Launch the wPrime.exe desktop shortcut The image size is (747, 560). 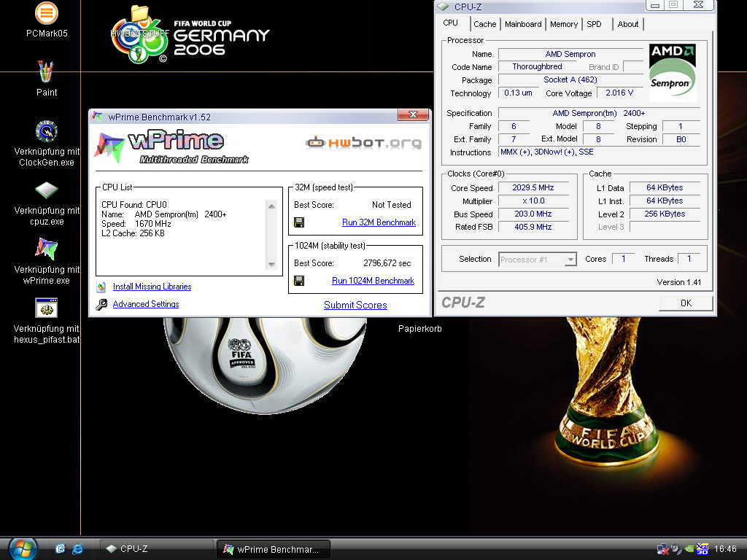(46, 261)
